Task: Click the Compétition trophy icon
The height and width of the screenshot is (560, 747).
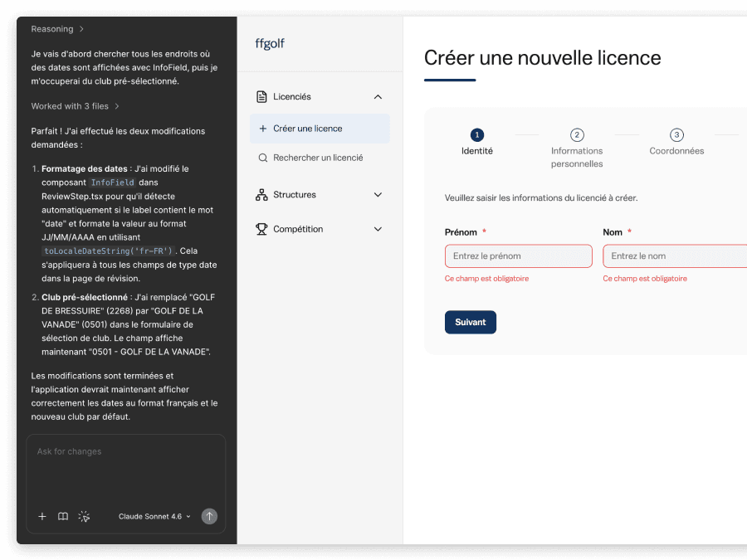Action: click(261, 229)
